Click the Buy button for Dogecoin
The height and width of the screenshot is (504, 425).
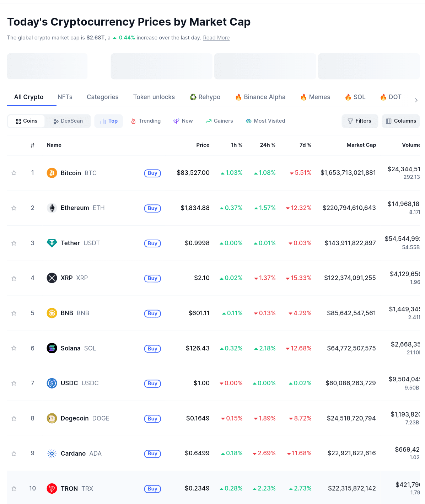point(152,418)
